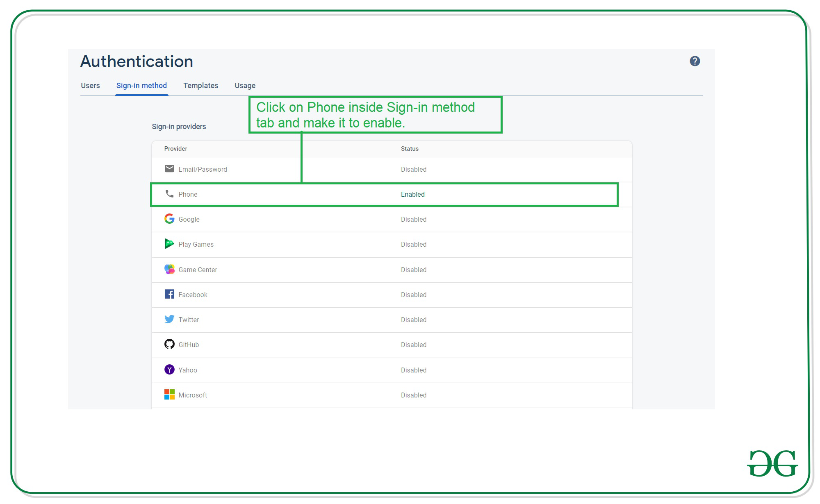
Task: Open the Templates tab
Action: tap(201, 86)
